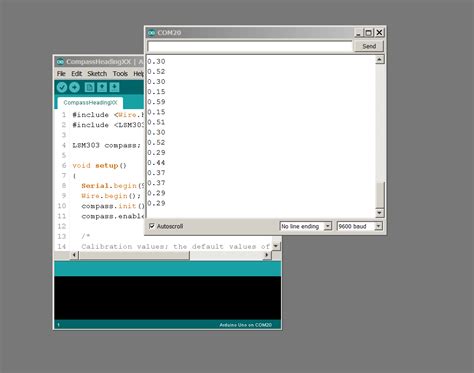Click the 0.51 value in serial output
This screenshot has width=474, height=373.
(156, 122)
